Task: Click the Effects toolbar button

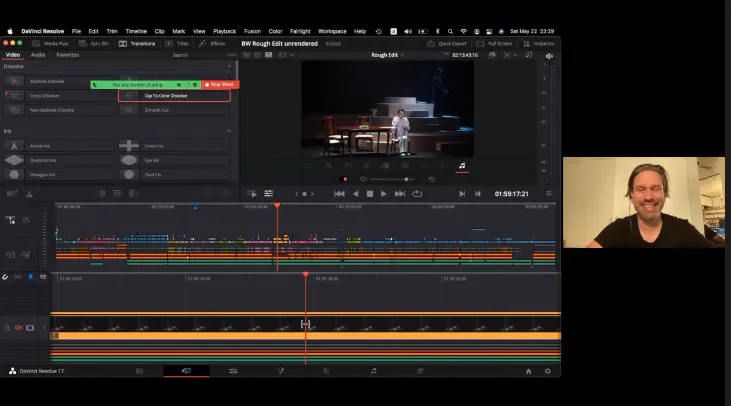Action: [214, 43]
